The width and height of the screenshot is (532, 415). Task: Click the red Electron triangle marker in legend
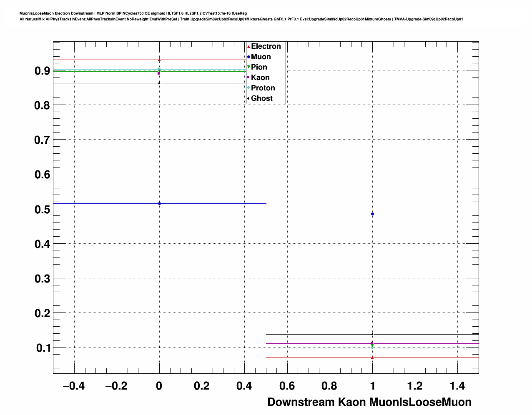click(248, 46)
